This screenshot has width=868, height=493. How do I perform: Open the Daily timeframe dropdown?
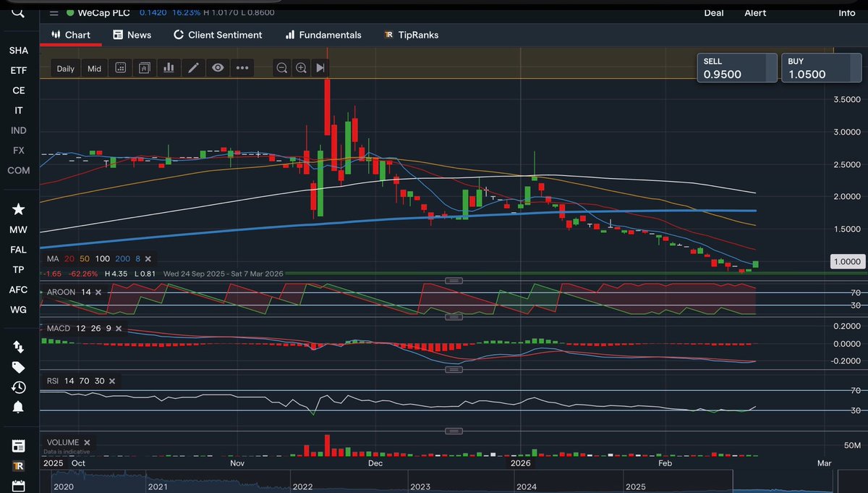point(66,69)
